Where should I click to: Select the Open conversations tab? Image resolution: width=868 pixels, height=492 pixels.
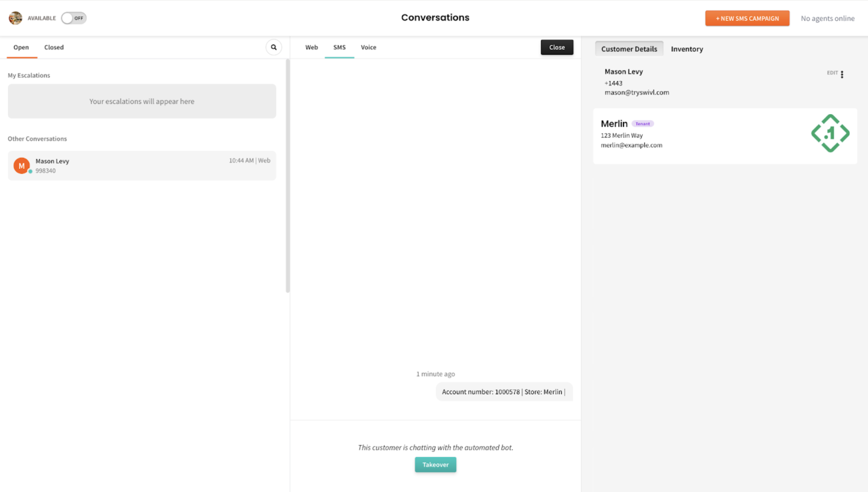tap(21, 47)
